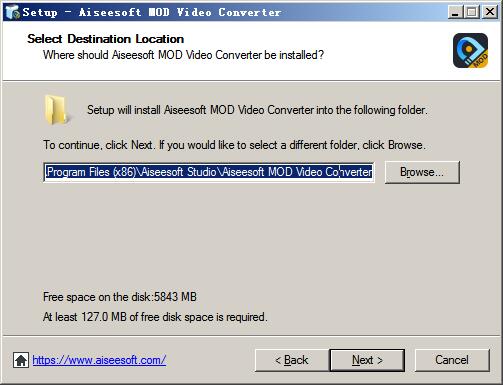Click the yellow folder icon
This screenshot has height=385, width=503.
click(56, 110)
